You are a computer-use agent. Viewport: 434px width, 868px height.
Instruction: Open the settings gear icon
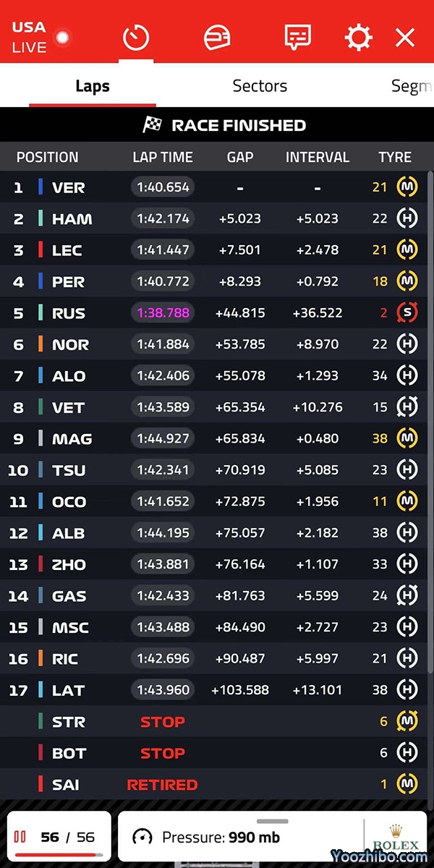click(358, 37)
